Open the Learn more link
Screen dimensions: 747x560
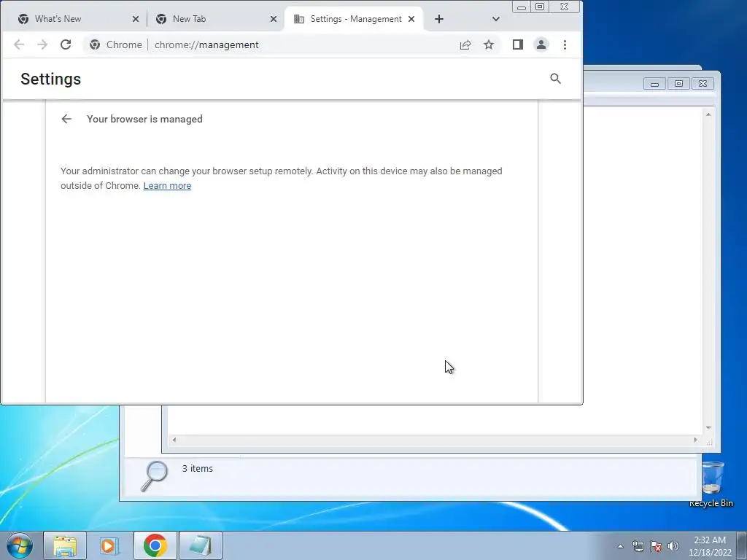click(167, 186)
